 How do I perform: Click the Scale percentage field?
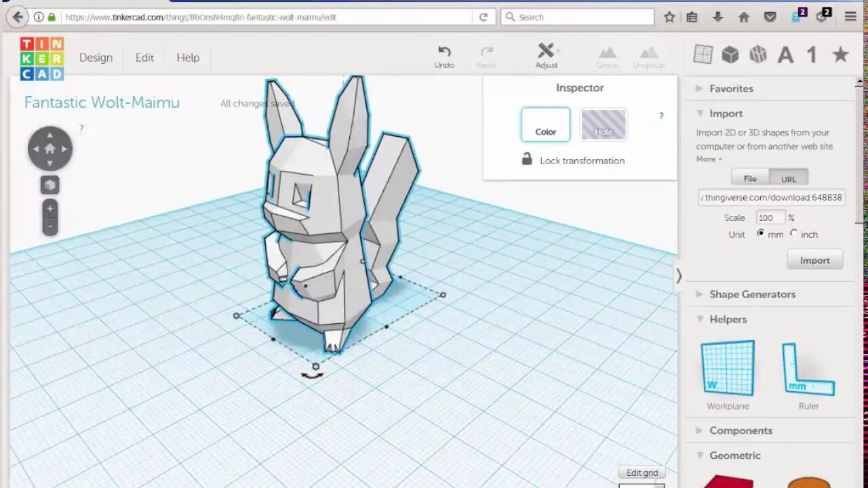[x=771, y=218]
